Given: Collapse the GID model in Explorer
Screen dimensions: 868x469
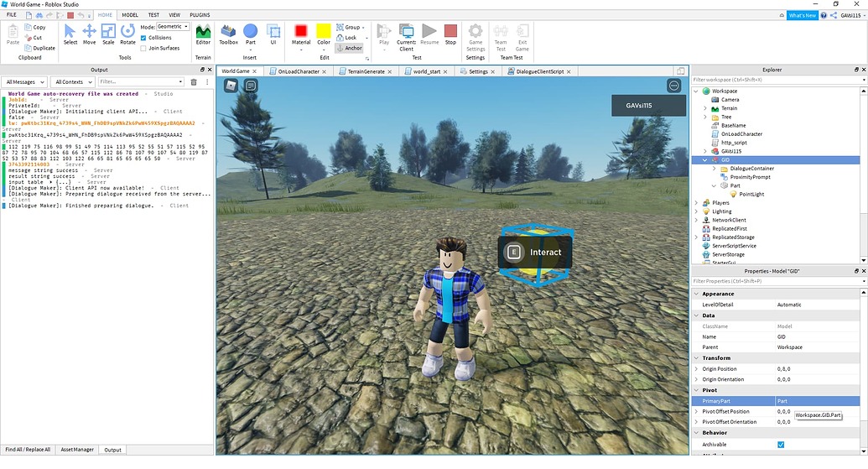Looking at the screenshot, I should click(x=704, y=160).
